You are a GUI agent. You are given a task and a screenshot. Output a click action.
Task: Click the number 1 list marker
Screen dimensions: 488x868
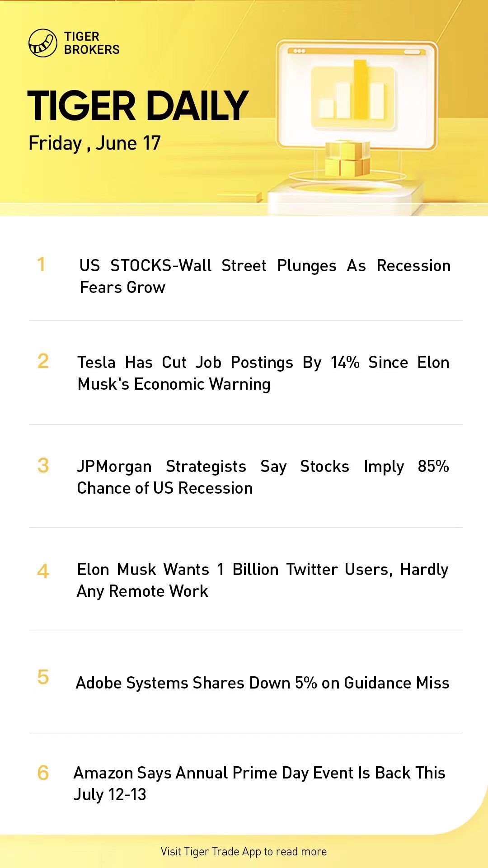[x=41, y=265]
